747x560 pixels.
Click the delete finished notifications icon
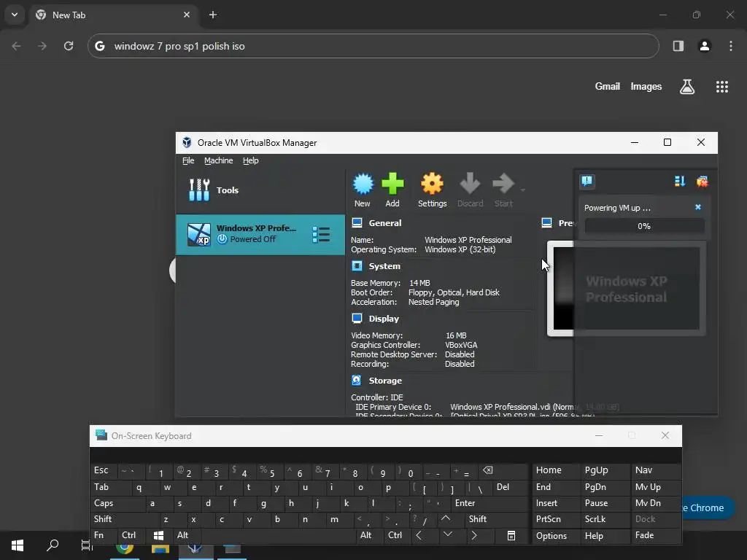(703, 181)
